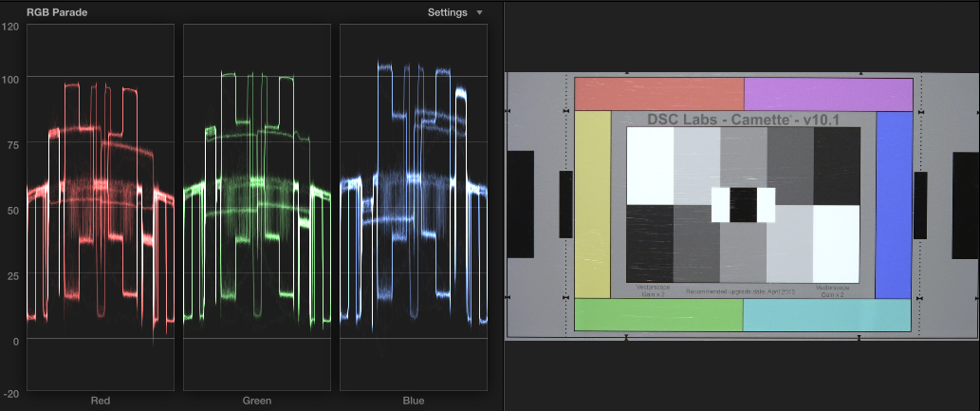Pick the red color patch on chart

click(x=659, y=94)
